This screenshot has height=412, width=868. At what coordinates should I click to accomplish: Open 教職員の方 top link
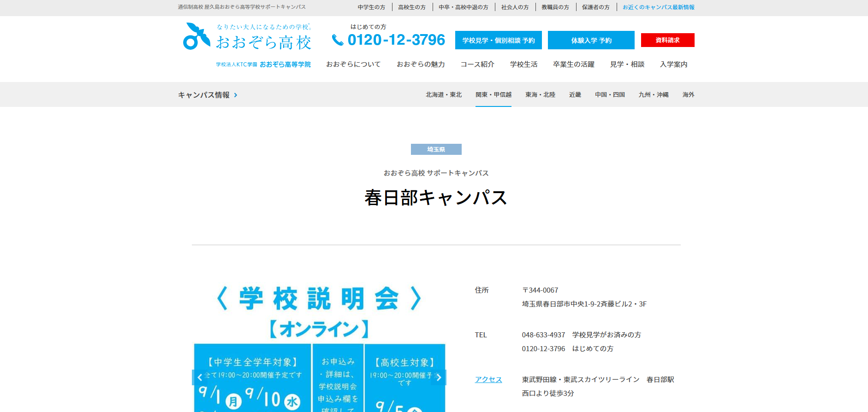coord(555,7)
